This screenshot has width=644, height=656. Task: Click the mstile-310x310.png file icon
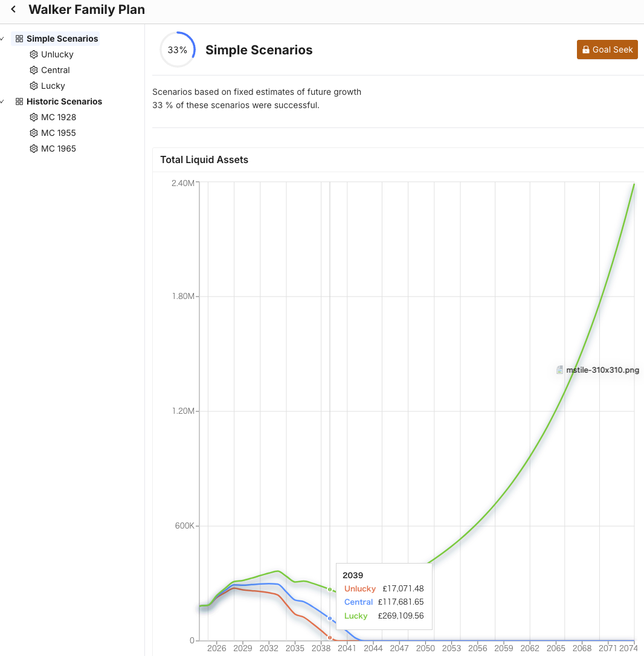[x=560, y=370]
